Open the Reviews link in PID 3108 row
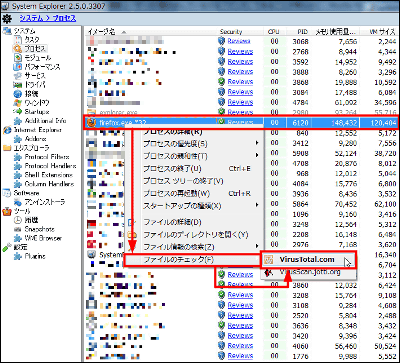 click(240, 305)
